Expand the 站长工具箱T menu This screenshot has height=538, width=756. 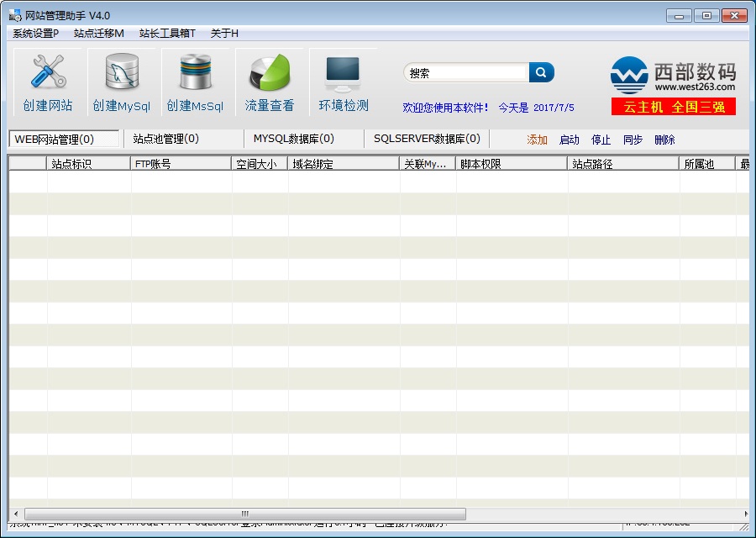click(x=167, y=34)
